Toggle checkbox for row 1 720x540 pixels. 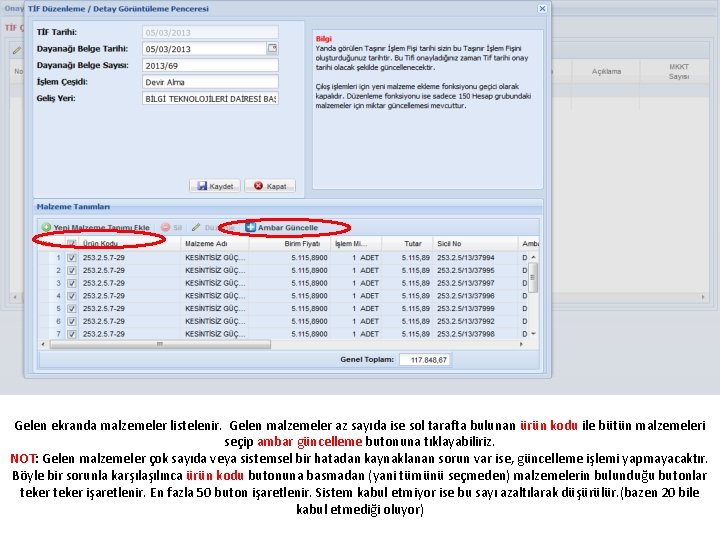click(72, 258)
